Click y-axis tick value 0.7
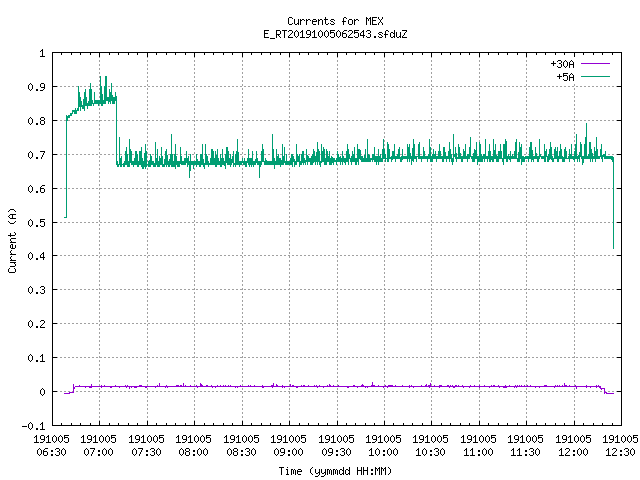640x480 pixels. pyautogui.click(x=36, y=155)
